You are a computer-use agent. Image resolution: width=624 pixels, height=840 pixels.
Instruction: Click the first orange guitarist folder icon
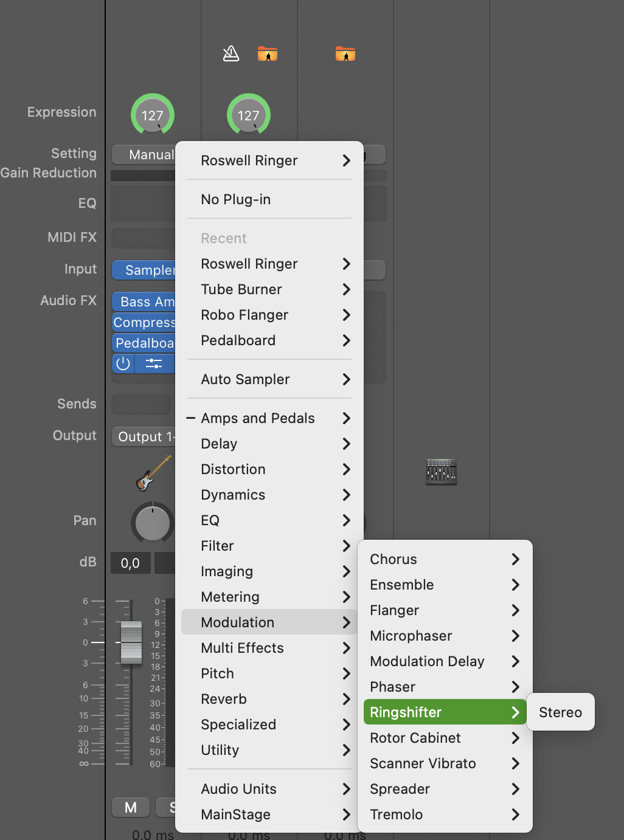coord(268,54)
